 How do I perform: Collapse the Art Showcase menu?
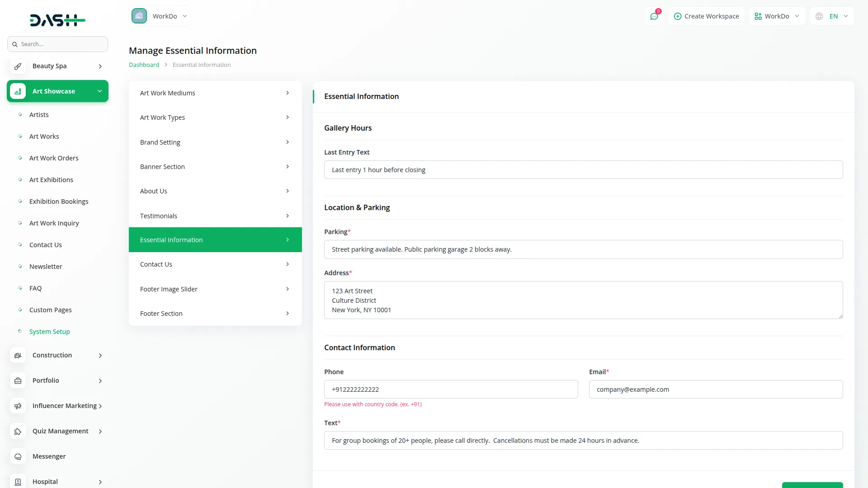[99, 91]
